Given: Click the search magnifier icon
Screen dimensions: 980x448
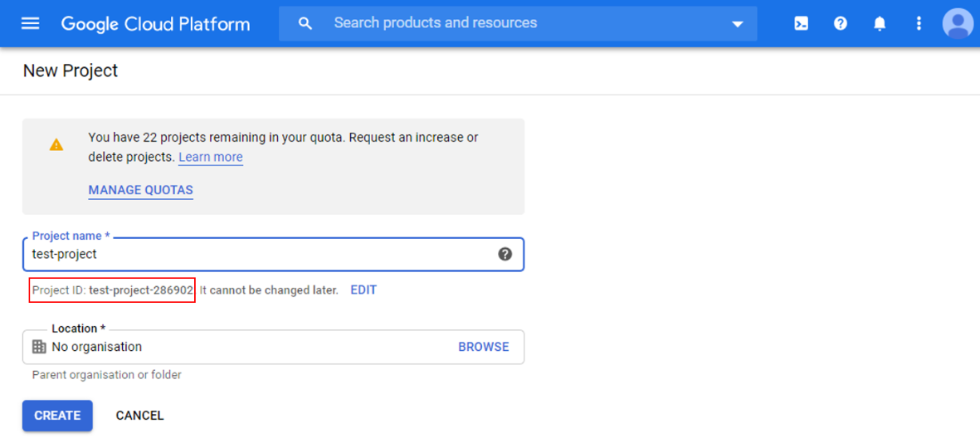Looking at the screenshot, I should [x=305, y=24].
